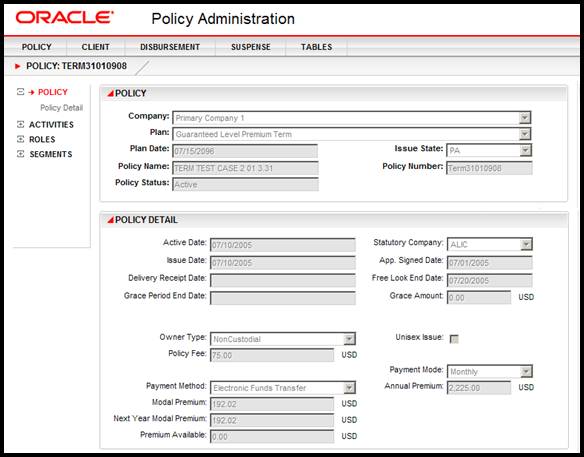The width and height of the screenshot is (584, 457).
Task: Click the Plan Date field
Action: pos(245,151)
